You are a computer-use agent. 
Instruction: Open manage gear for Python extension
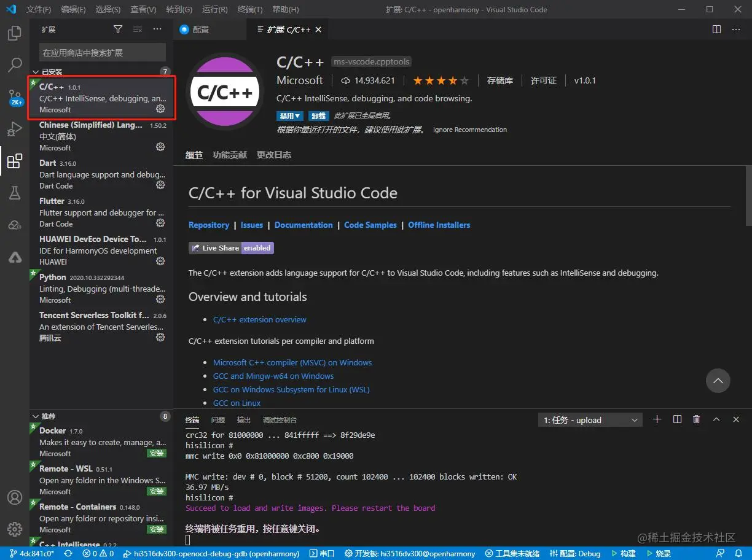tap(160, 300)
